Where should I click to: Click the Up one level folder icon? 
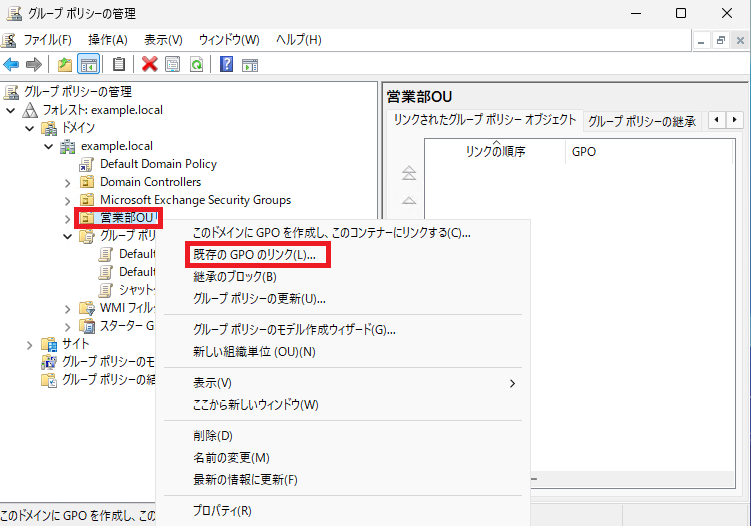coord(65,64)
